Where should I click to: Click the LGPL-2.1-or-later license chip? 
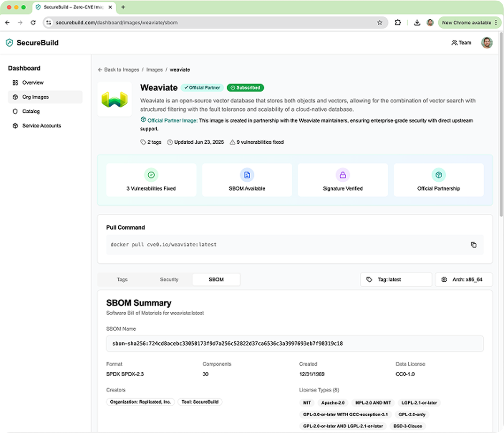pyautogui.click(x=419, y=403)
